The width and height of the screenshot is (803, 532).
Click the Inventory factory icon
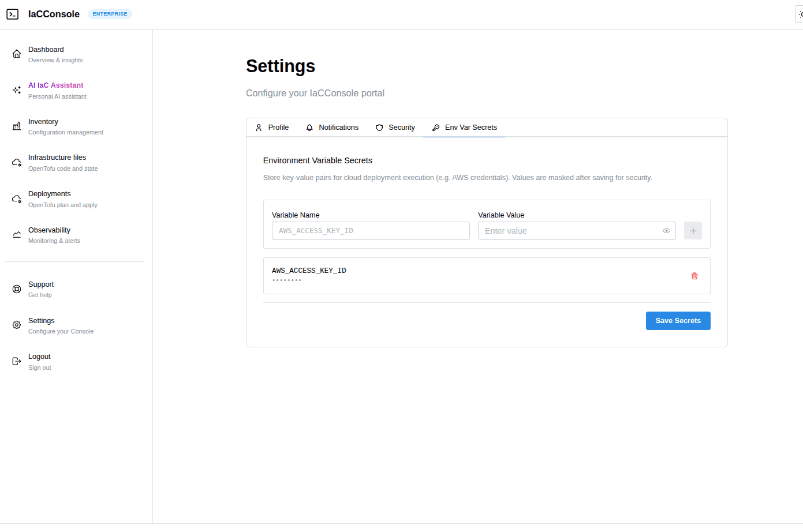17,126
